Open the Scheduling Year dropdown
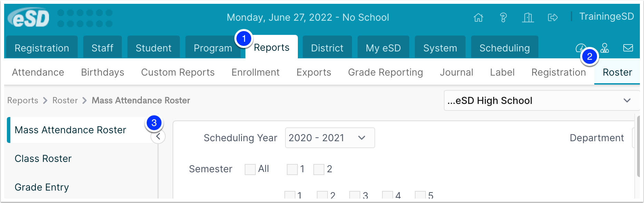The image size is (644, 203). tap(330, 138)
